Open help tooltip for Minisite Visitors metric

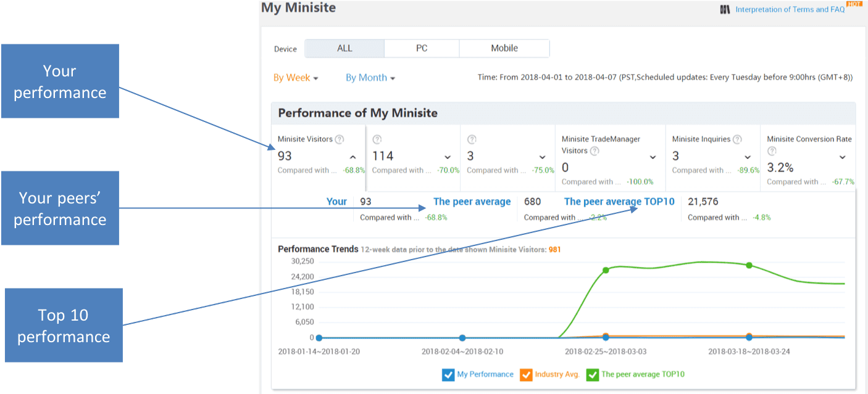pyautogui.click(x=340, y=139)
